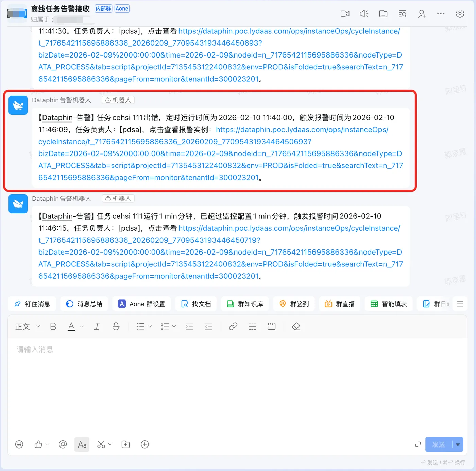Expand the message editor to full size
The width and height of the screenshot is (476, 471).
coord(418,444)
